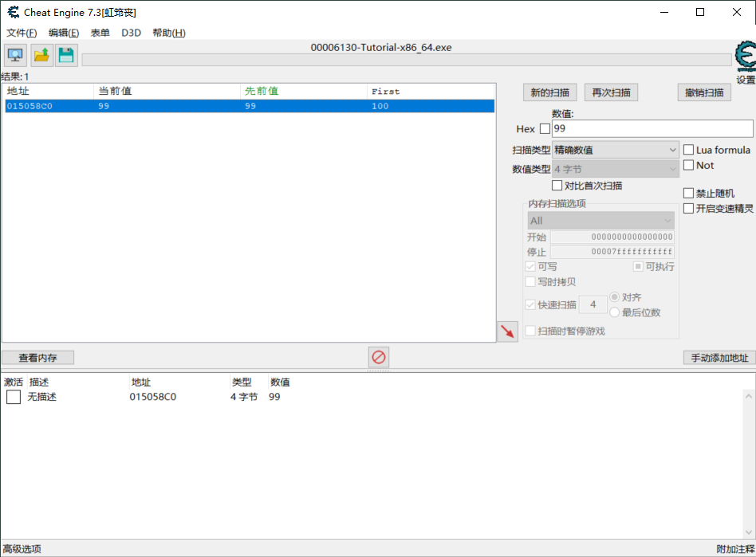Click the 描述 column header
The width and height of the screenshot is (756, 557).
coord(39,382)
